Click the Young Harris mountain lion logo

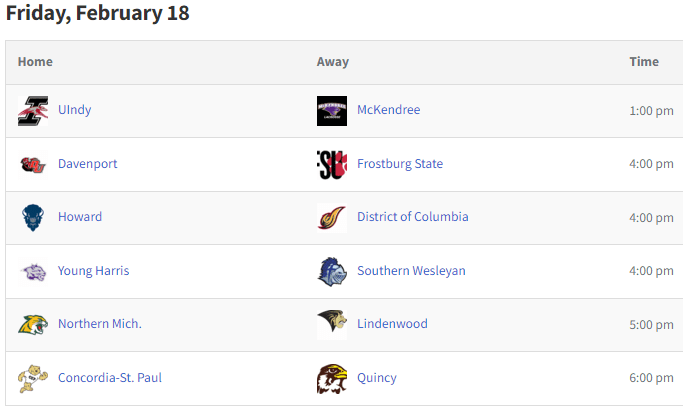click(x=33, y=272)
